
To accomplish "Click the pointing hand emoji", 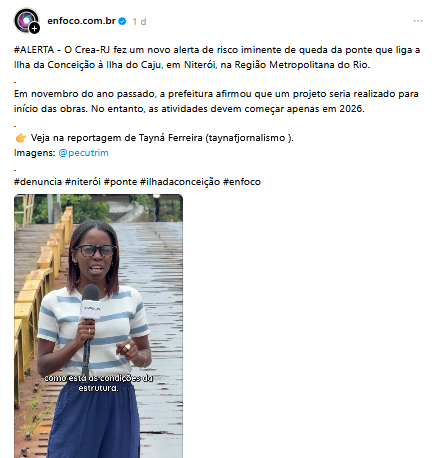I will 21,138.
